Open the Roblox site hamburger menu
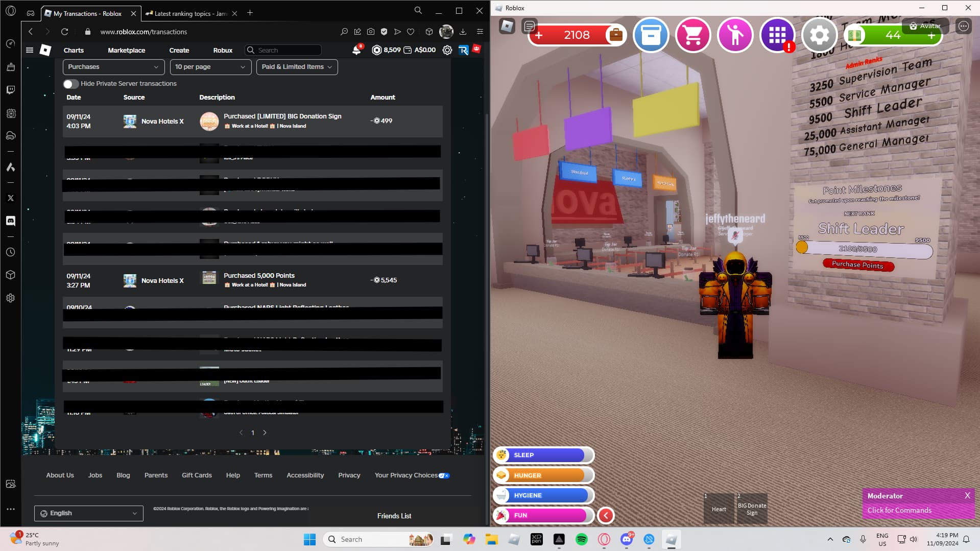The image size is (980, 551). click(30, 50)
